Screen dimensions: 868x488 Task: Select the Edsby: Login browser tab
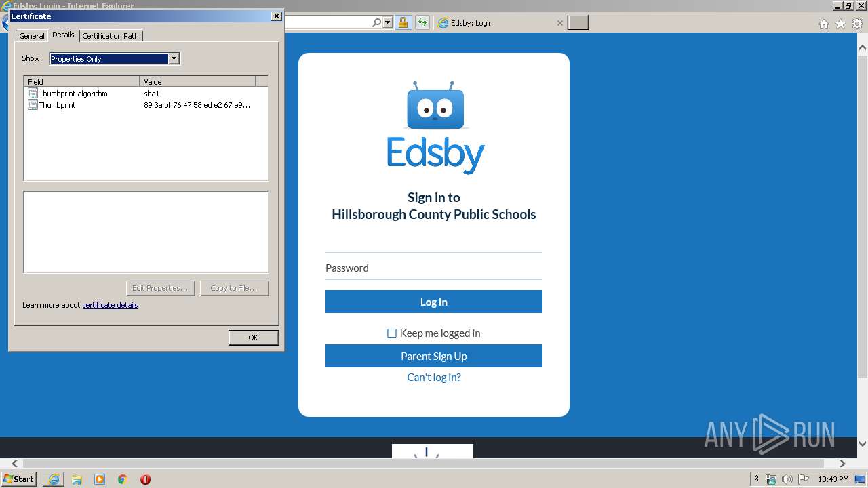500,23
